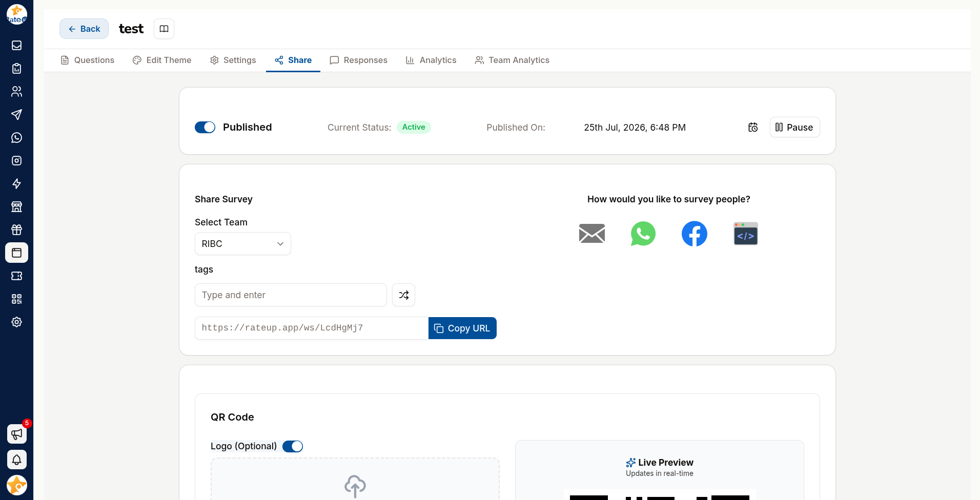Image resolution: width=980 pixels, height=500 pixels.
Task: Open the highlighted surveys sidebar icon
Action: pyautogui.click(x=16, y=253)
